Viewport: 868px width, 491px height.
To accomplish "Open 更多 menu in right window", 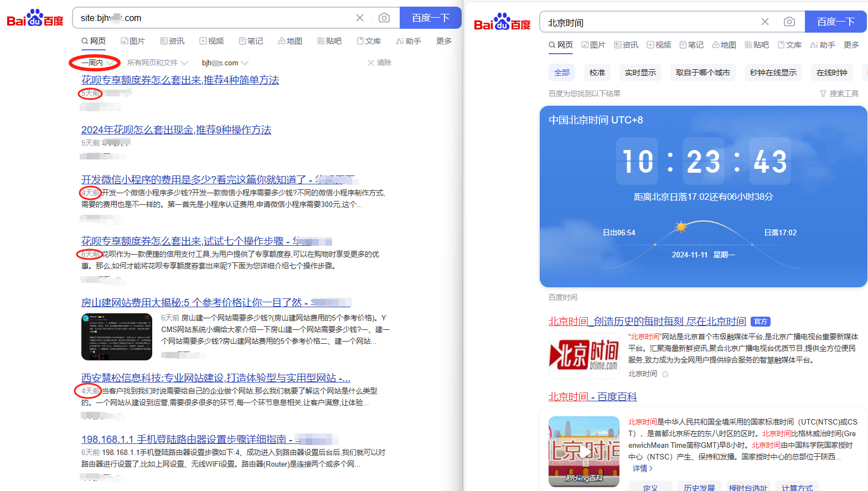I will coord(851,45).
